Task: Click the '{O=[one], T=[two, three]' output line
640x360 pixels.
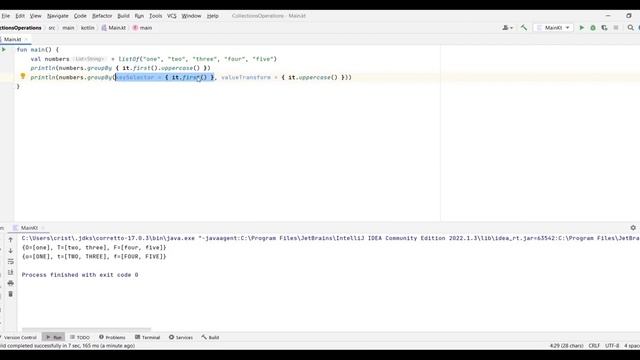Action: pos(94,247)
